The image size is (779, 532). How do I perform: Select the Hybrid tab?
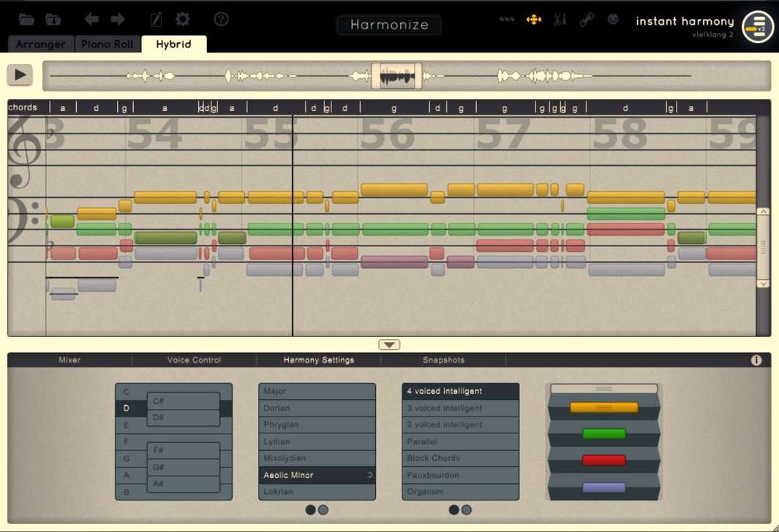pos(174,44)
